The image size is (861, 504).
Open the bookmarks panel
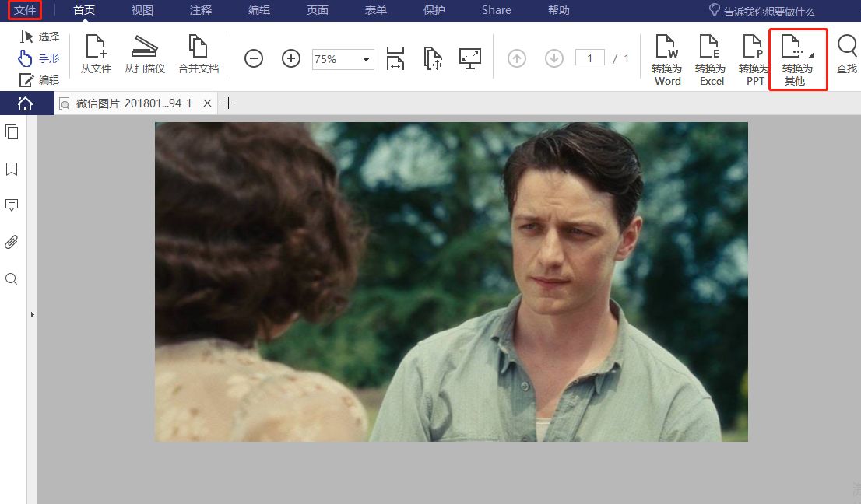click(x=12, y=169)
